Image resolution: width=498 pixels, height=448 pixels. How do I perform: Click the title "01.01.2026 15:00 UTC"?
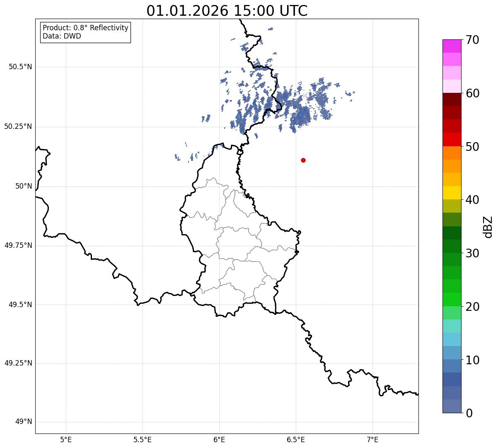coord(227,10)
